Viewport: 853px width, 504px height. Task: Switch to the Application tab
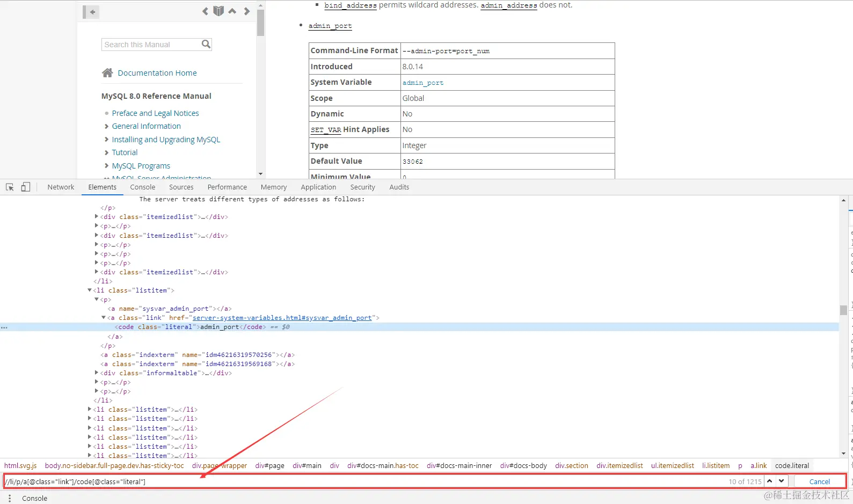[x=318, y=187]
